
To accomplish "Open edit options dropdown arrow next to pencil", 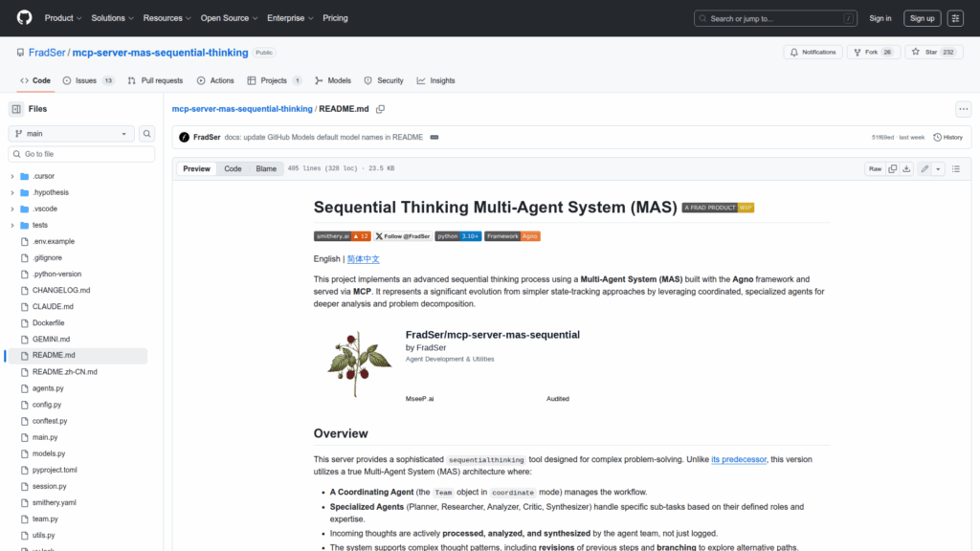I will 938,169.
